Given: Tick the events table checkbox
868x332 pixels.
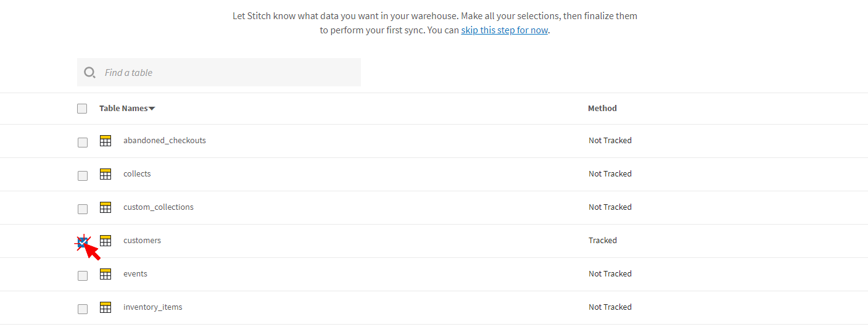Looking at the screenshot, I should click(83, 276).
